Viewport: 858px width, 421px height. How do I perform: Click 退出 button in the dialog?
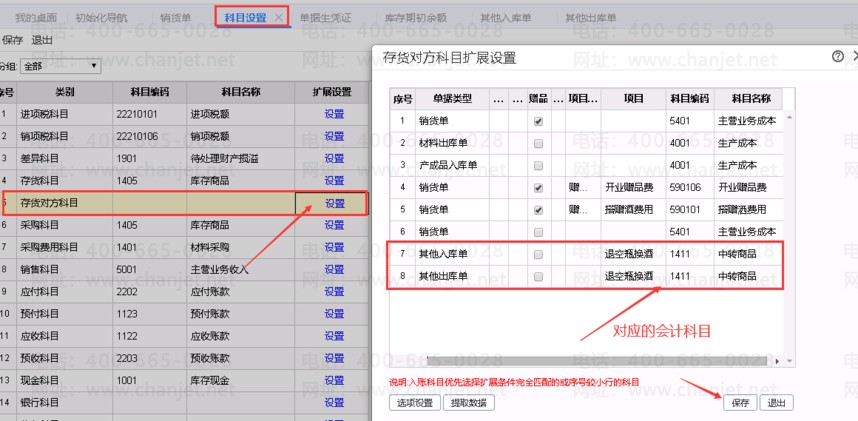(776, 403)
